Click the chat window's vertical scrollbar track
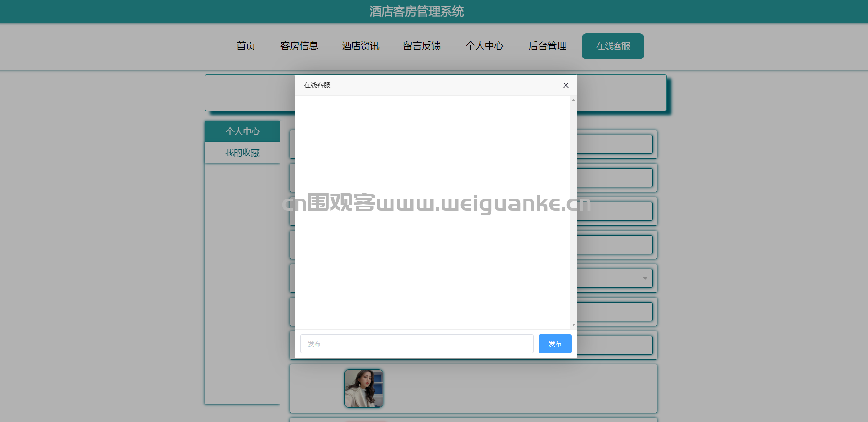This screenshot has width=868, height=422. click(573, 212)
